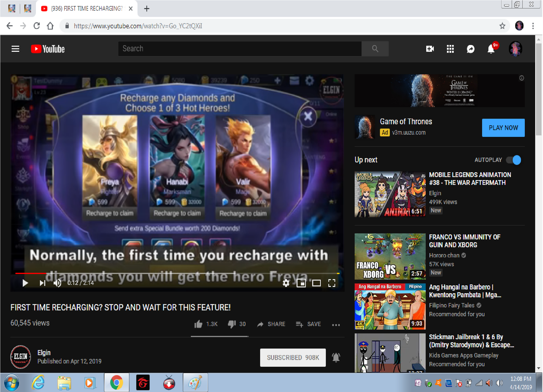Launch Internet Explorer from taskbar

pyautogui.click(x=38, y=383)
